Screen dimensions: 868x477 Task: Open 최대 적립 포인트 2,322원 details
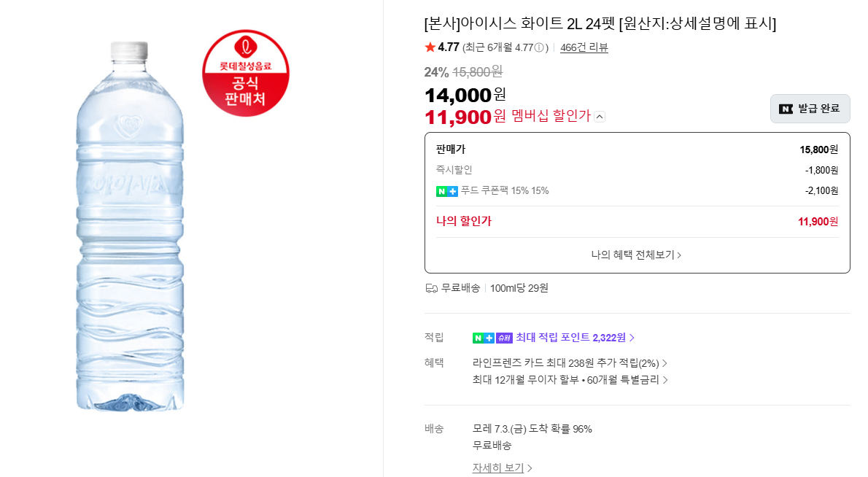(x=576, y=338)
